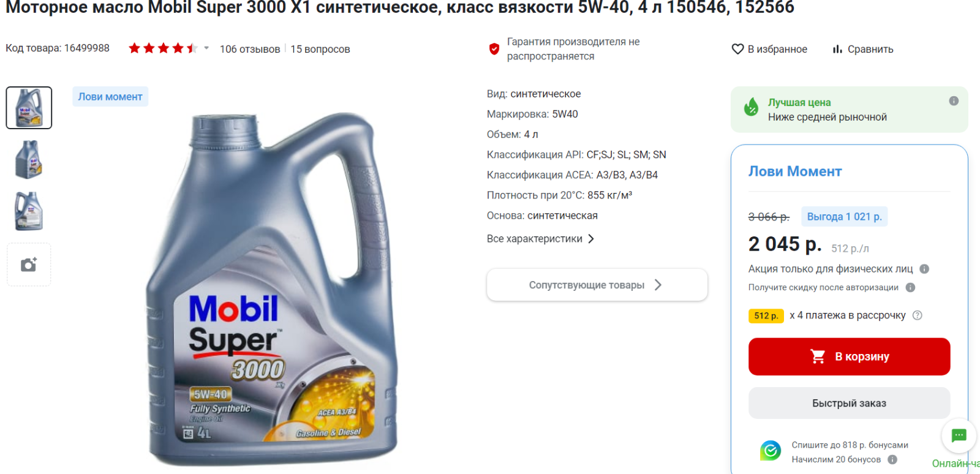980x474 pixels.
Task: Click info icon next to Начислим 20 бонусов
Action: click(x=892, y=459)
